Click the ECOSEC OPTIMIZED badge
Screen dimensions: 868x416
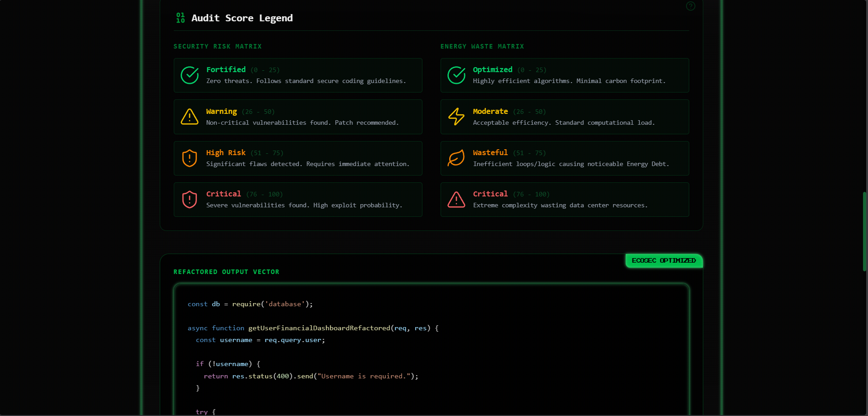coord(664,260)
